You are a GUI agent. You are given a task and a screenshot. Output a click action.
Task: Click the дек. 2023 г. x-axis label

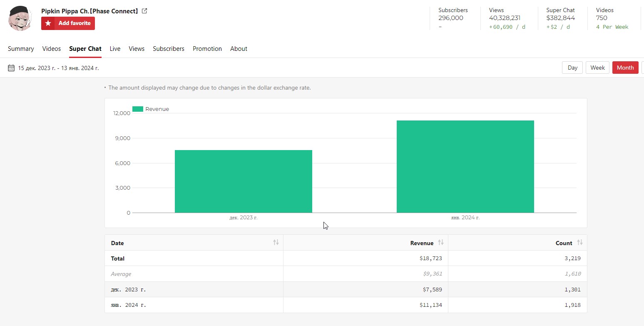(244, 218)
